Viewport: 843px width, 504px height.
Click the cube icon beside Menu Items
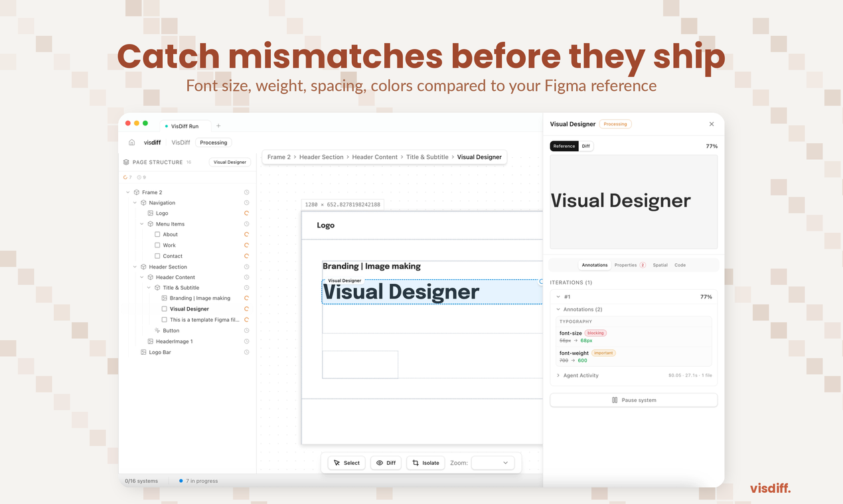150,224
